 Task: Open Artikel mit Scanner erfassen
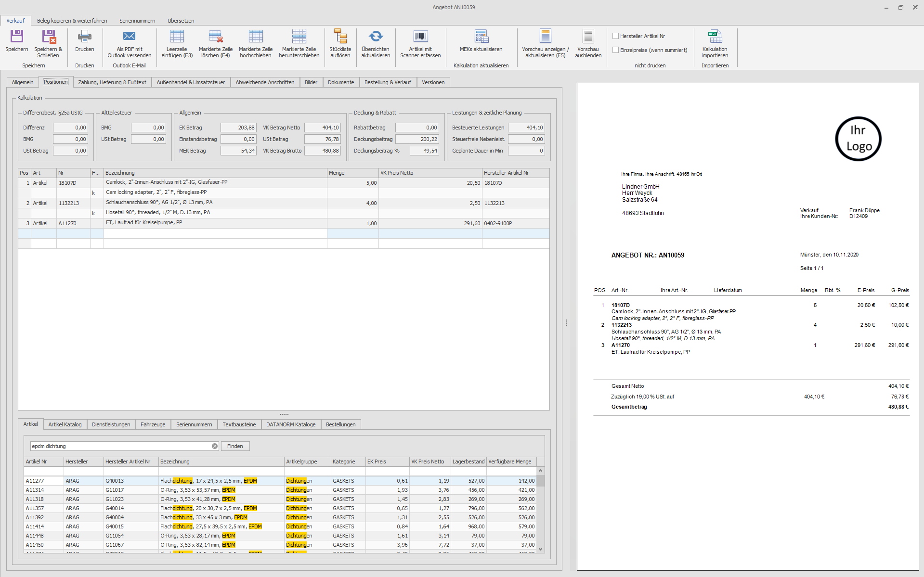click(420, 37)
